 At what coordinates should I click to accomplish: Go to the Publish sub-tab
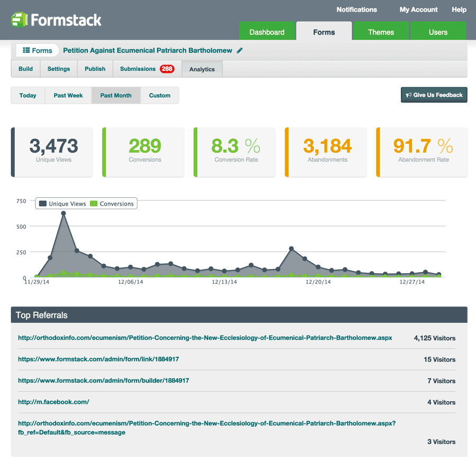(95, 69)
